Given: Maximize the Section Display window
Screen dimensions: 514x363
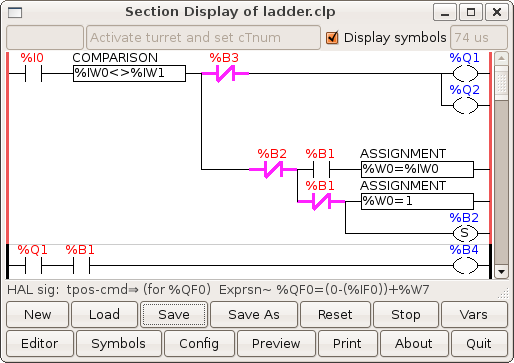Looking at the screenshot, I should [x=471, y=13].
